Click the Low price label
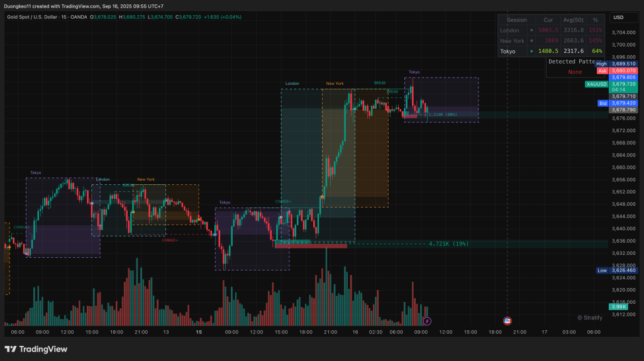 [602, 270]
